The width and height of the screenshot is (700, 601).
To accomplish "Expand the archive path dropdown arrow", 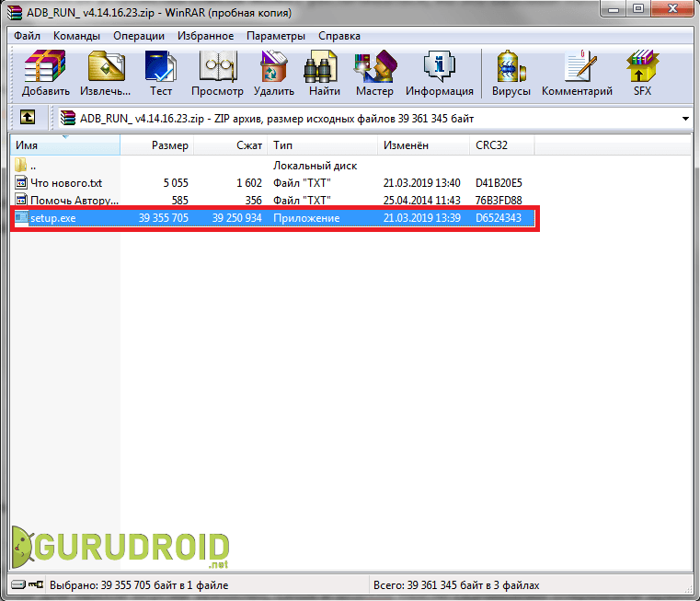I will point(685,119).
